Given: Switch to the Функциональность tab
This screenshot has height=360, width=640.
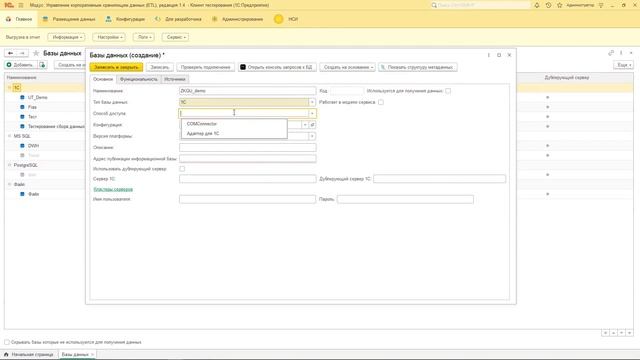Looking at the screenshot, I should (x=138, y=79).
